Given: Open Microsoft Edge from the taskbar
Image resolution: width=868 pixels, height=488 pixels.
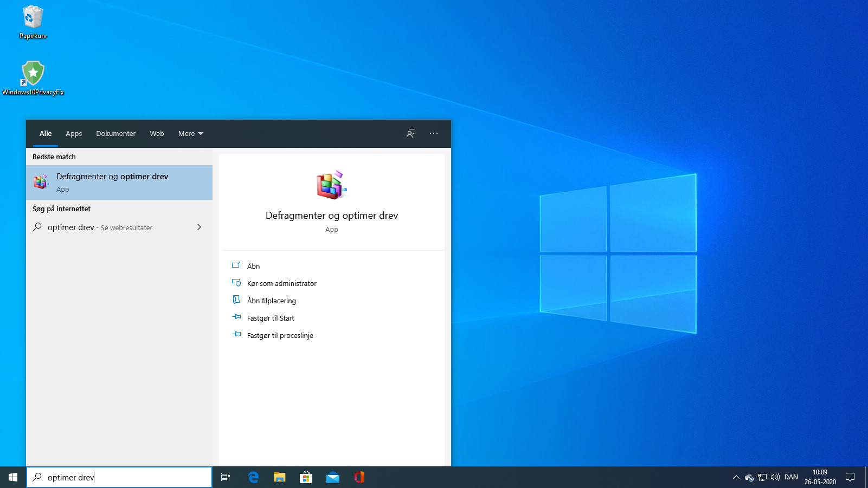Looking at the screenshot, I should coord(253,477).
